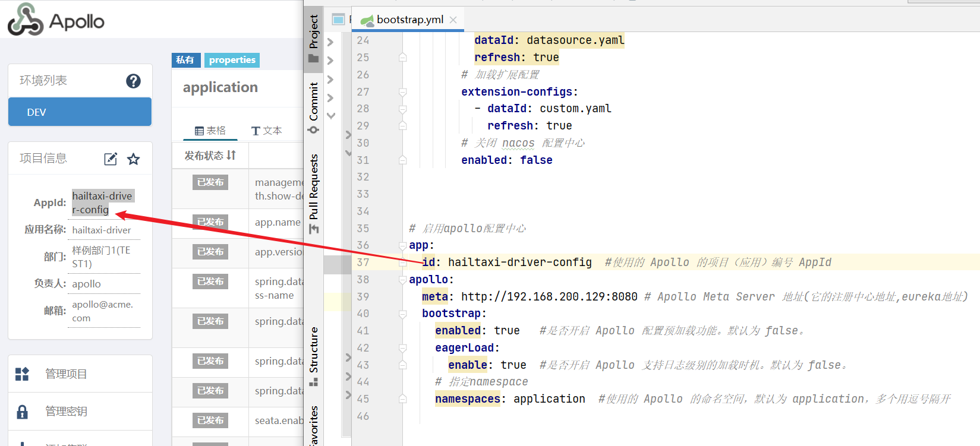Click dataId: datasource.yaml on line 24
The image size is (980, 446).
pos(549,40)
